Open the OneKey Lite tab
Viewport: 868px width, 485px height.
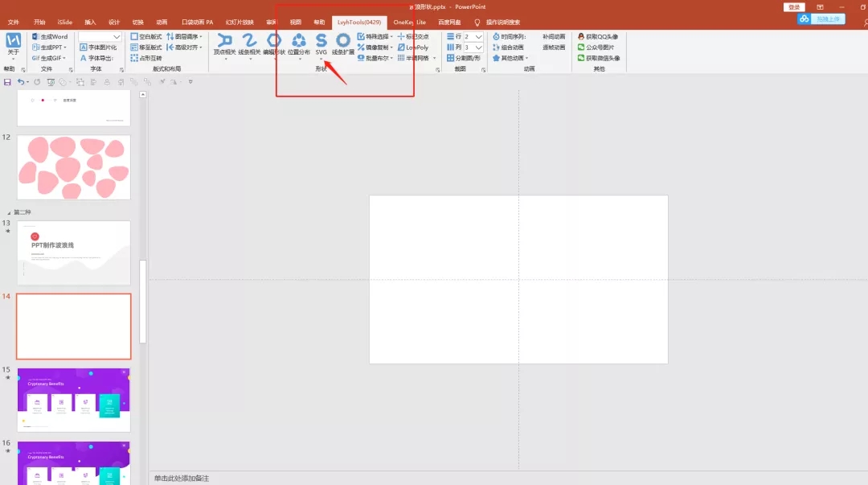tap(409, 23)
